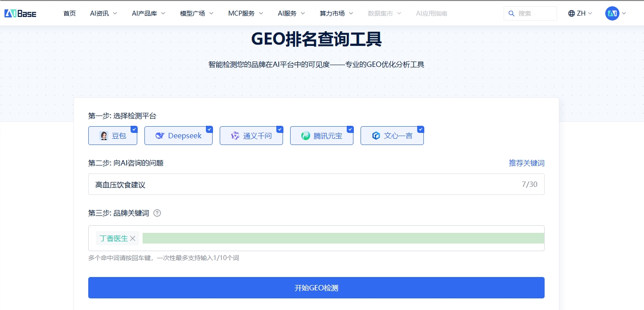Open the 算力市场 navigation item
The height and width of the screenshot is (310, 644).
(332, 13)
